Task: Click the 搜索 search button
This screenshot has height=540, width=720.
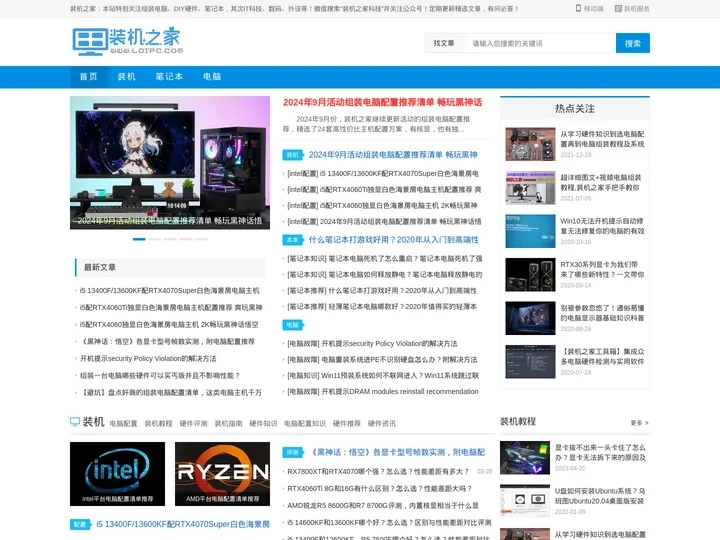Action: (x=633, y=43)
